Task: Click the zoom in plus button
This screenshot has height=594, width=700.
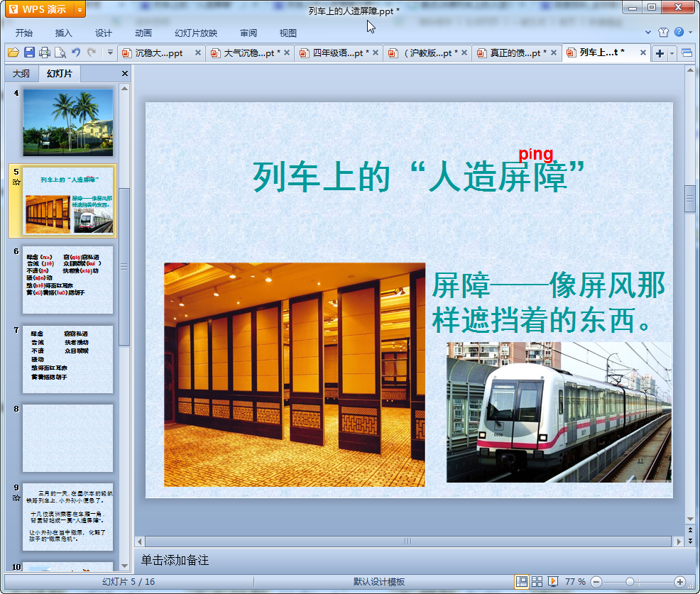Action: 680,582
